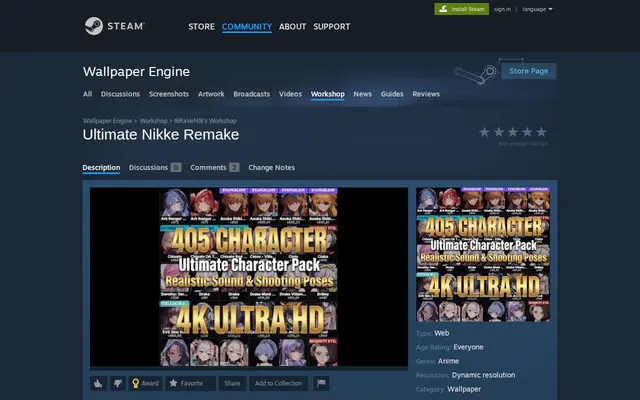The image size is (640, 400).
Task: Click the Everyone age rating tag
Action: click(x=468, y=347)
